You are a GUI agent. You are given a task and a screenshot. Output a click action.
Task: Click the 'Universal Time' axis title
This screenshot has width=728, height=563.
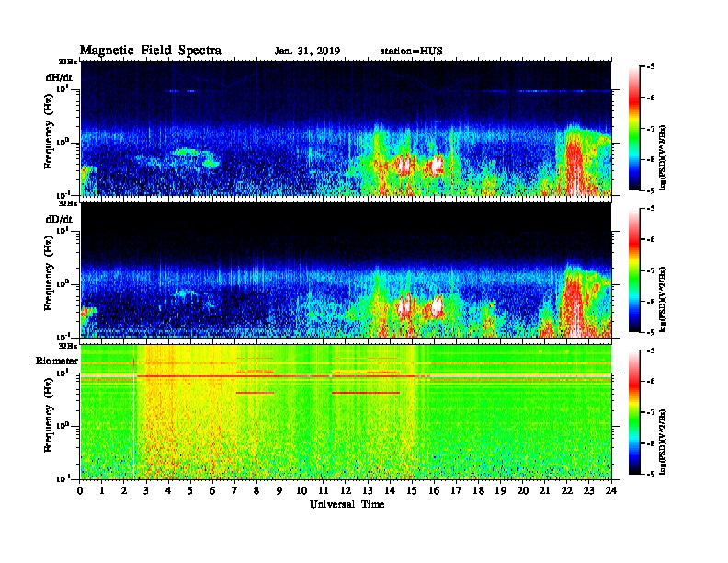[x=347, y=504]
